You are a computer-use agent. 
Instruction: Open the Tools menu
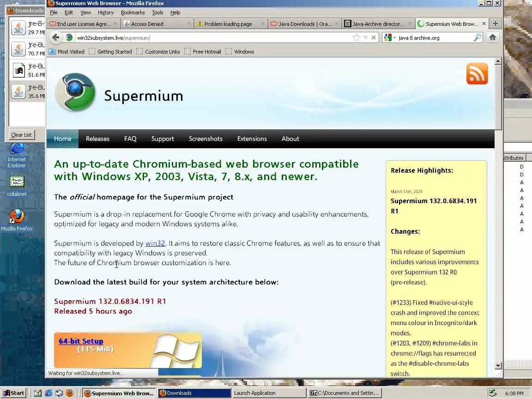pyautogui.click(x=157, y=12)
